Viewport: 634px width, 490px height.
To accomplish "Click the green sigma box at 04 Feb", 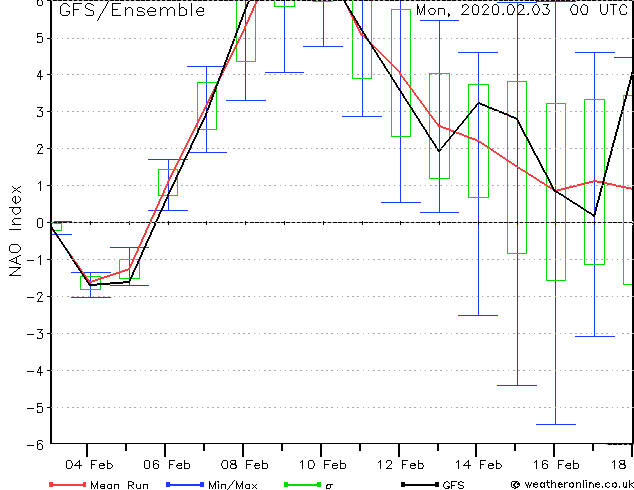I will 90,283.
